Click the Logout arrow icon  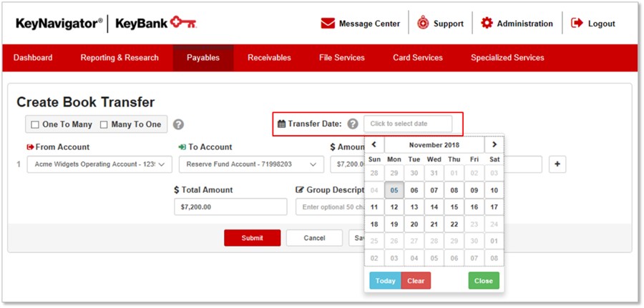[x=577, y=23]
